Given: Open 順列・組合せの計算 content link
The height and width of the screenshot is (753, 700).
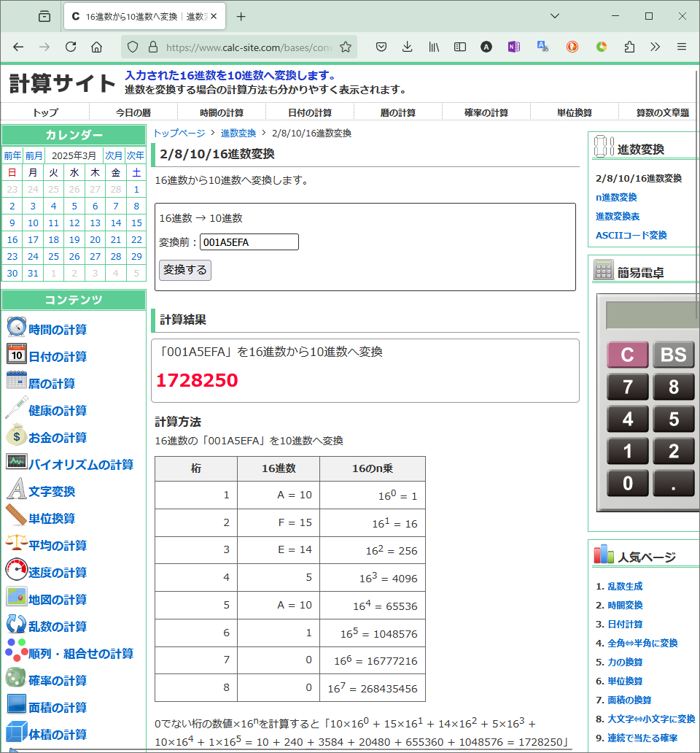Looking at the screenshot, I should (81, 654).
